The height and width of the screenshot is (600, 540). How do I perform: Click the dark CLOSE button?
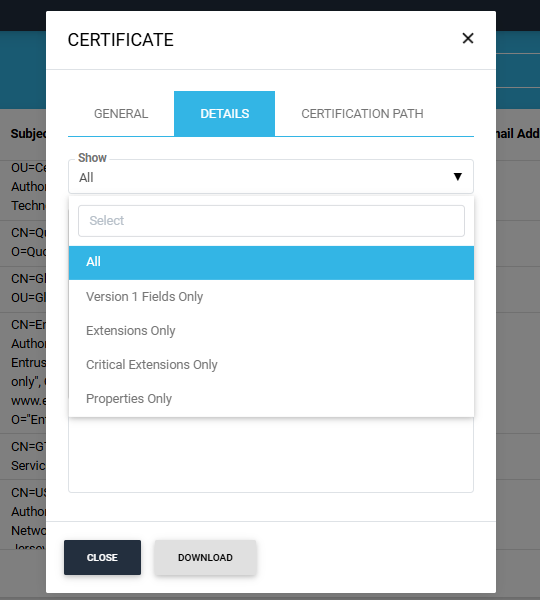pos(103,558)
